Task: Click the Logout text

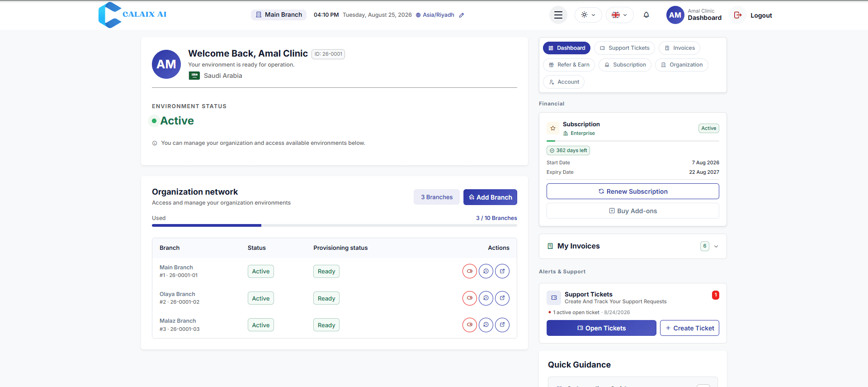Action: point(761,15)
